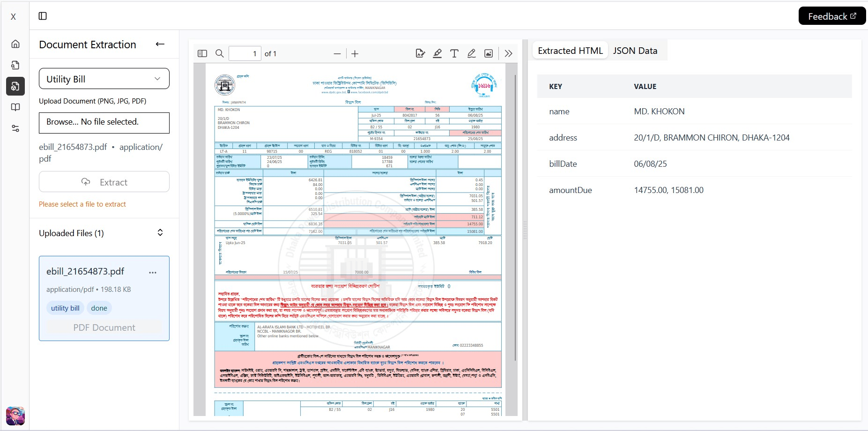
Task: Click the PDF viewer find magnifier icon
Action: [x=219, y=53]
